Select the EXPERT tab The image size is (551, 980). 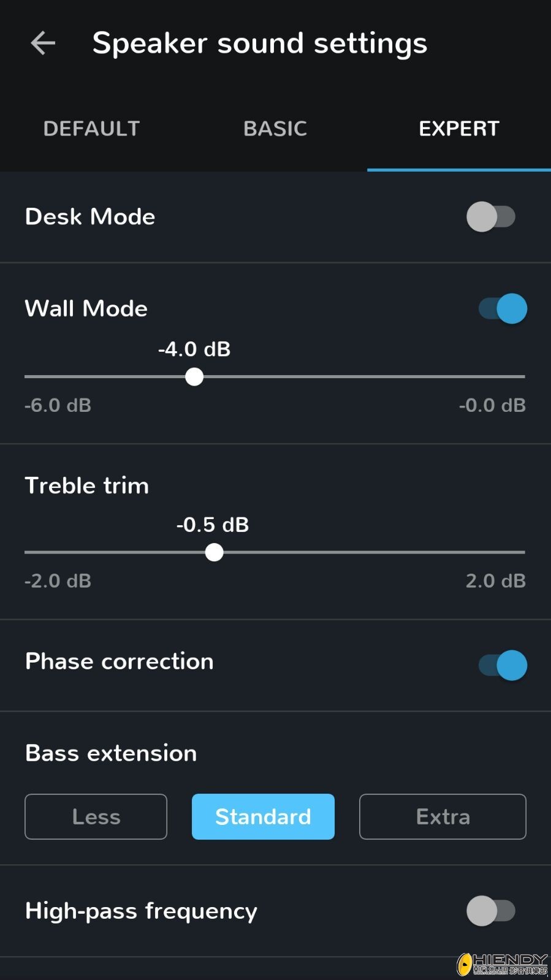point(459,129)
